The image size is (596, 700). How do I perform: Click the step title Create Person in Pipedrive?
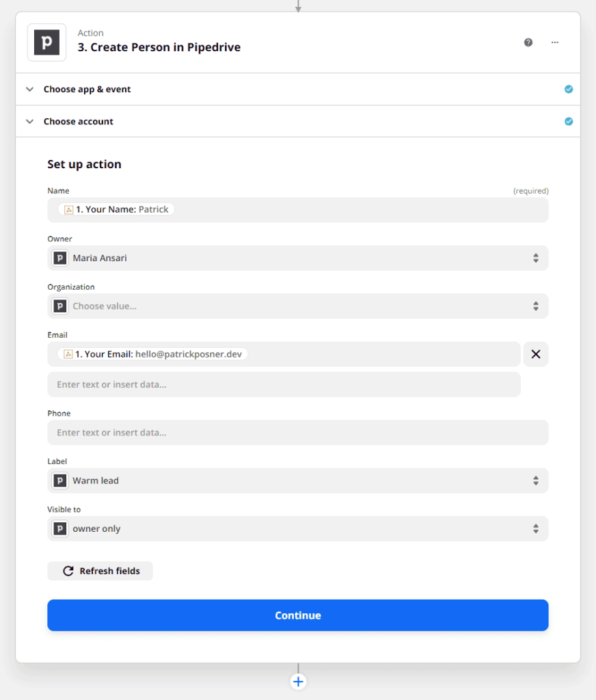click(x=159, y=47)
